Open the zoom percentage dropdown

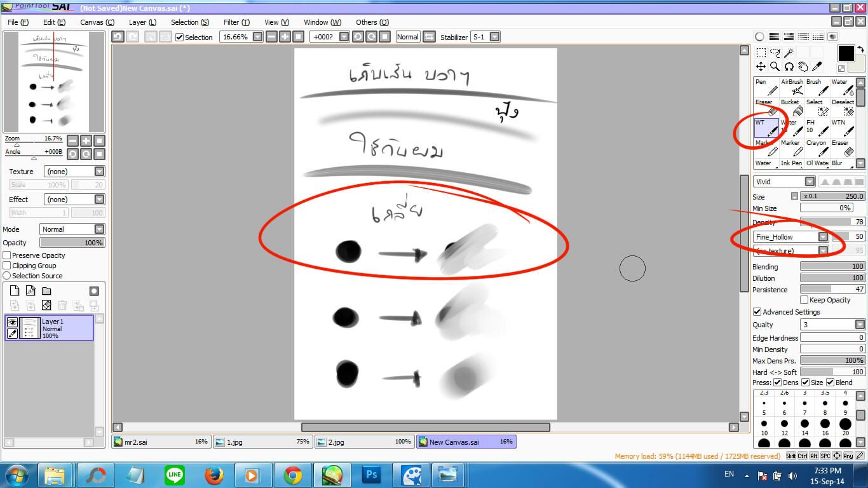point(257,37)
